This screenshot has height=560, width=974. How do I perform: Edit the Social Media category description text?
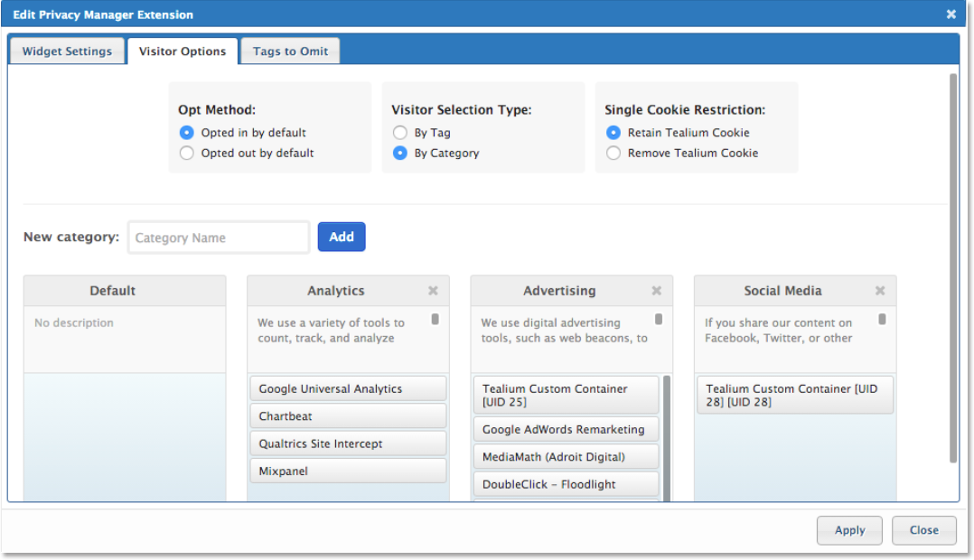(778, 331)
